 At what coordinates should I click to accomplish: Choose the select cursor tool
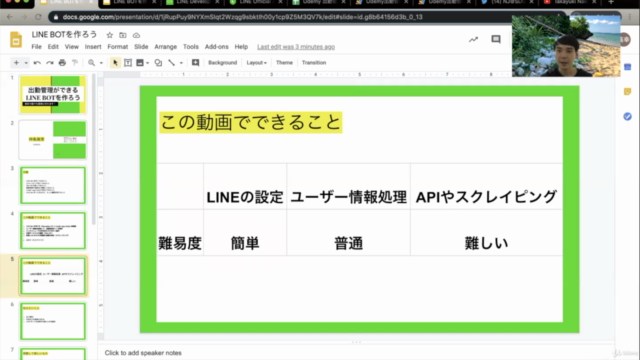pos(115,62)
